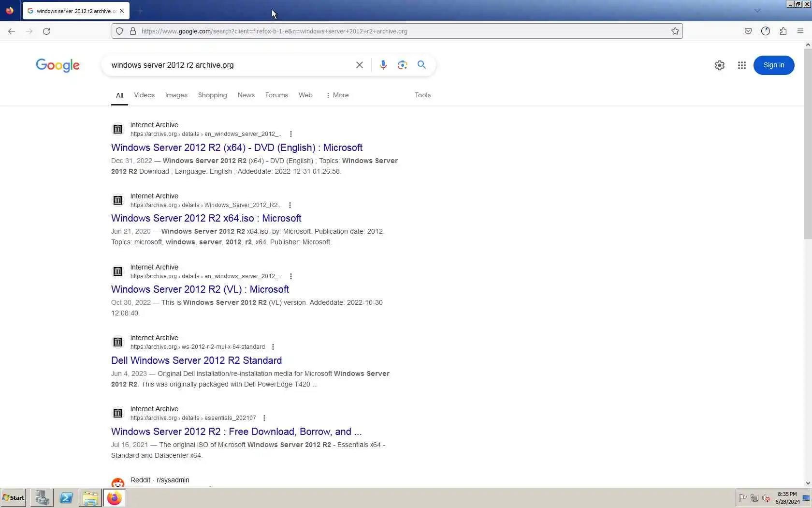Switch to Web results tab
This screenshot has width=812, height=508.
(305, 95)
